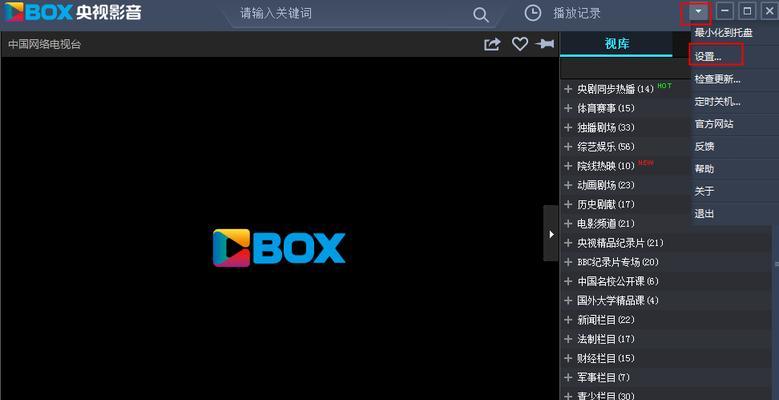Expand 法制栏目 category

(x=568, y=339)
